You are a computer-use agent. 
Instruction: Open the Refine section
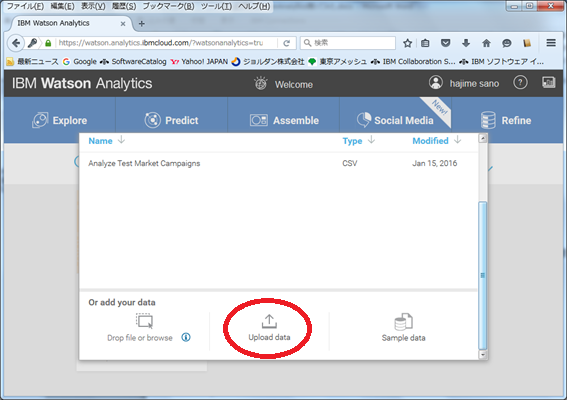[x=506, y=120]
